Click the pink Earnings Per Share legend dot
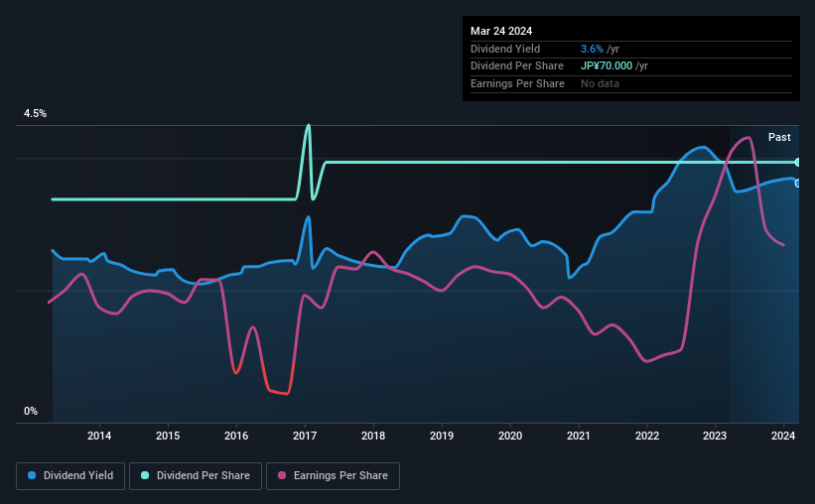 282,475
